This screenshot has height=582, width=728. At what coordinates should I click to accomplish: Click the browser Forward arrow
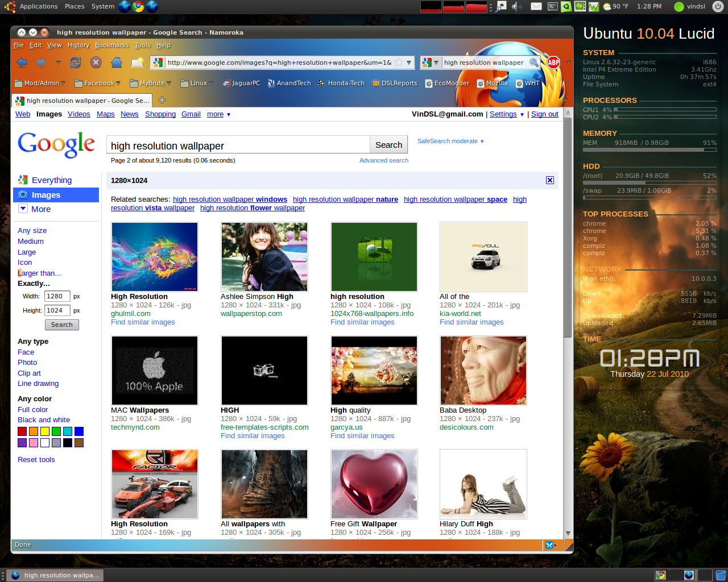tap(41, 63)
